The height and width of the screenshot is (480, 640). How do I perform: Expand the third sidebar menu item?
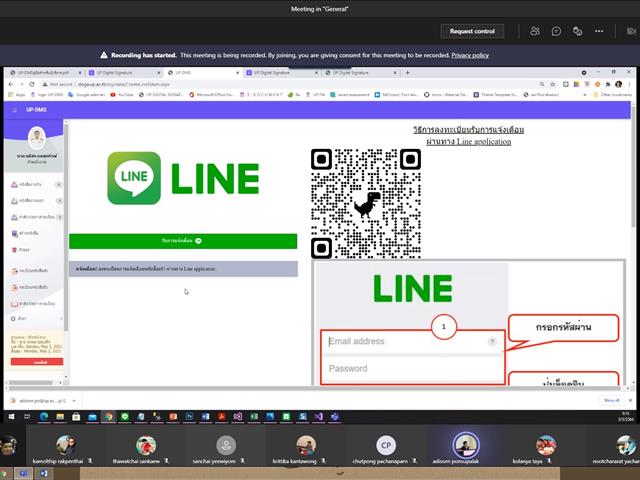click(36, 217)
